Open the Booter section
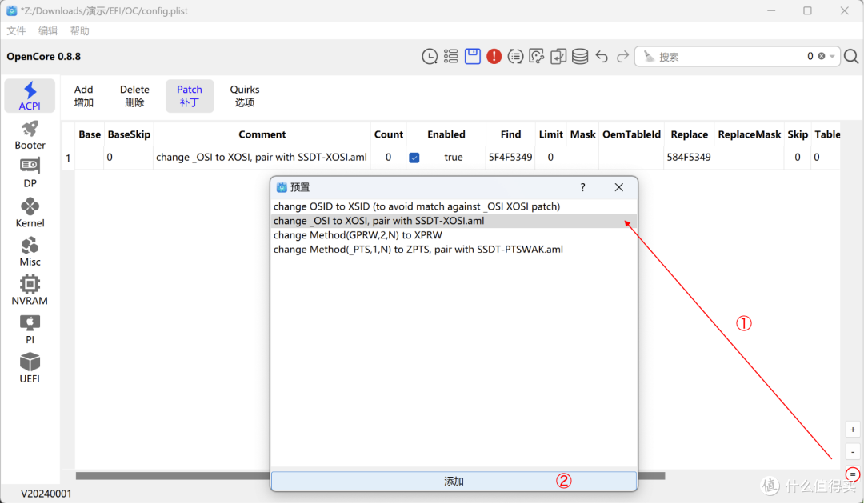Screen dimensions: 864x504 [x=30, y=135]
